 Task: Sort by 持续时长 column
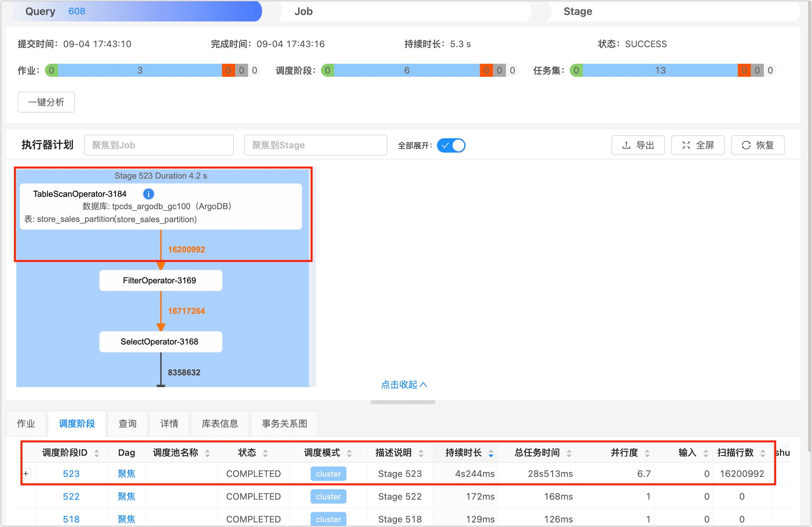(x=491, y=453)
